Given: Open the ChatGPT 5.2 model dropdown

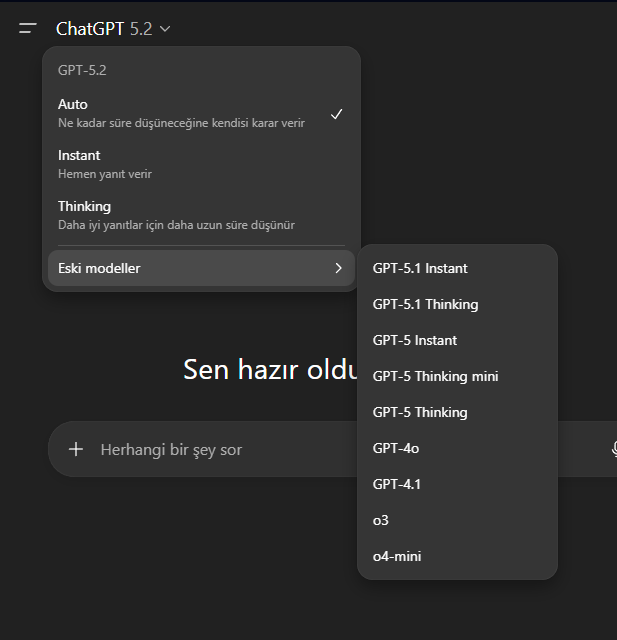Looking at the screenshot, I should click(113, 29).
